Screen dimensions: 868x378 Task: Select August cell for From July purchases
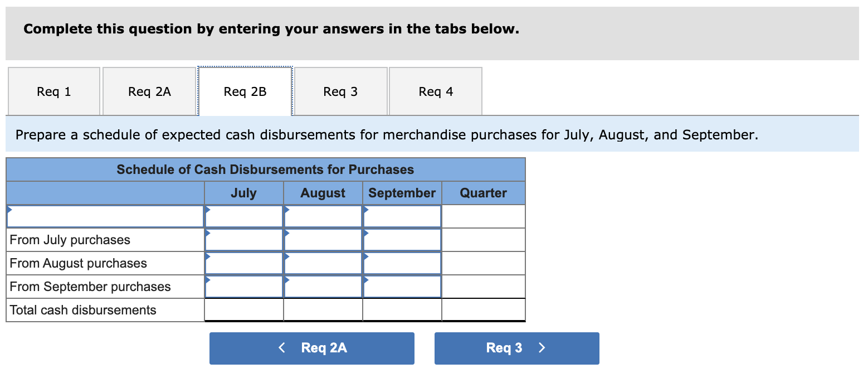click(x=323, y=240)
